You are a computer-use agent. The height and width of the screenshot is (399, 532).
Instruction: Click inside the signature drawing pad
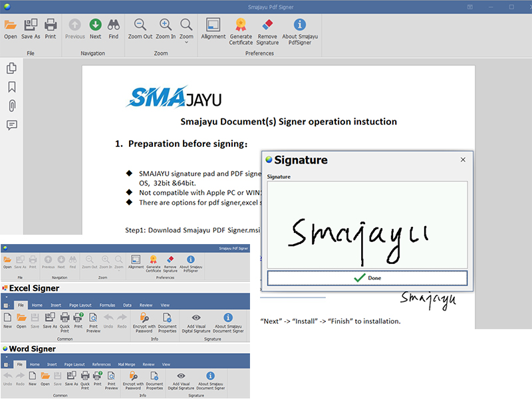pyautogui.click(x=367, y=225)
